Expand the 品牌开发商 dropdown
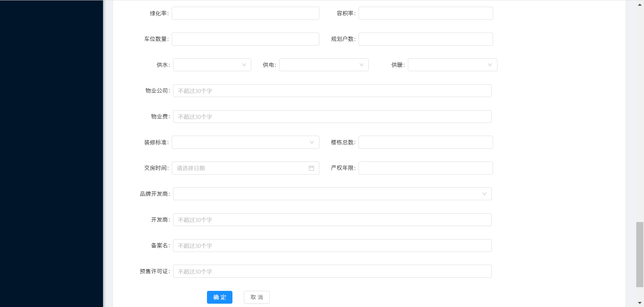 [332, 194]
